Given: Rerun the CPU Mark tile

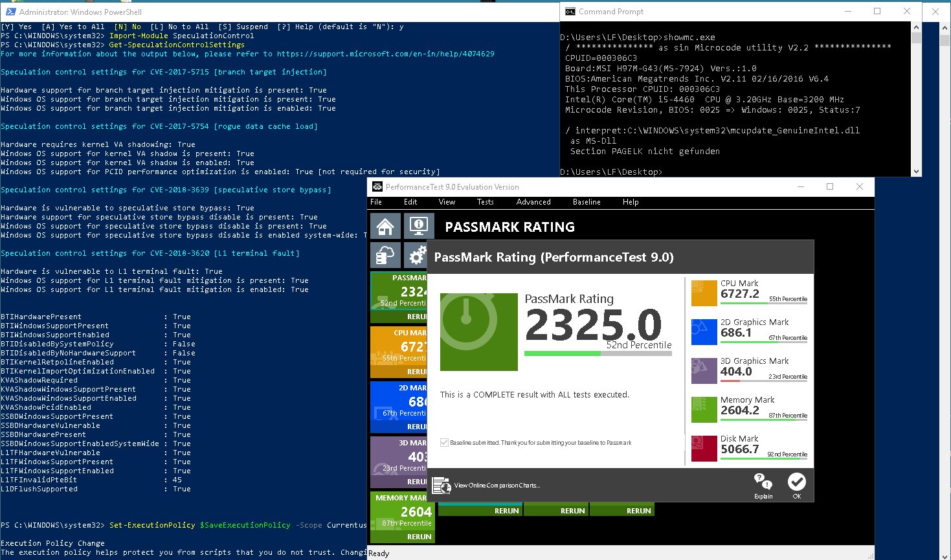Looking at the screenshot, I should click(x=417, y=372).
